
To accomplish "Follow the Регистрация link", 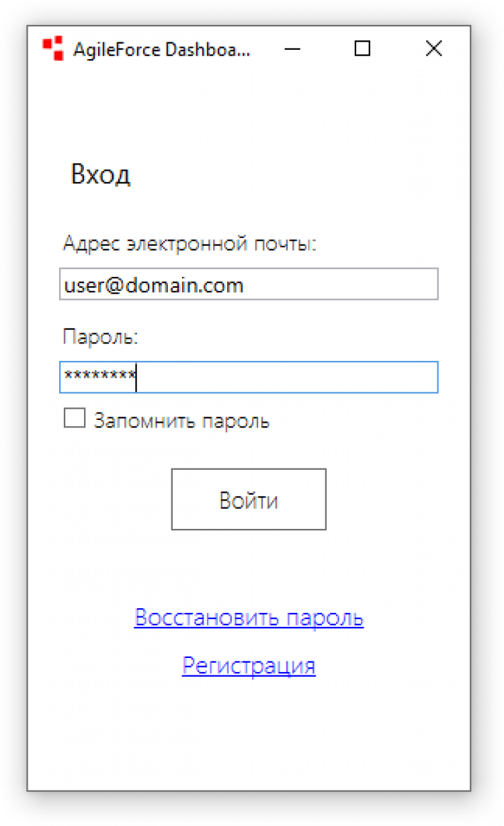I will [x=249, y=665].
